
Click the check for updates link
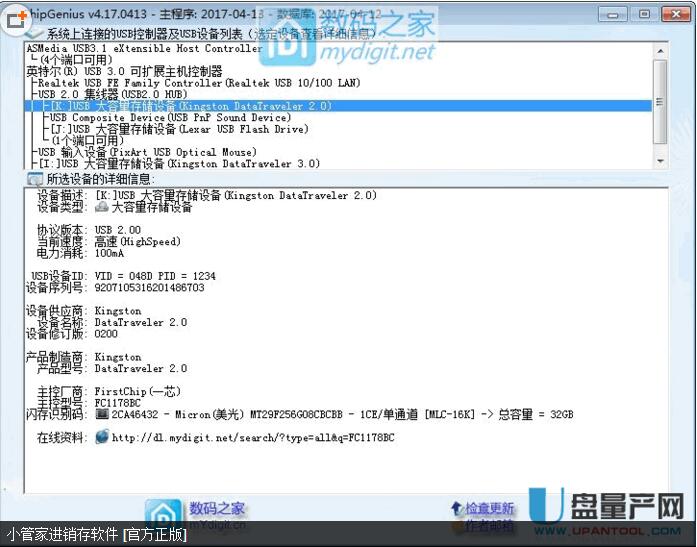pos(489,508)
